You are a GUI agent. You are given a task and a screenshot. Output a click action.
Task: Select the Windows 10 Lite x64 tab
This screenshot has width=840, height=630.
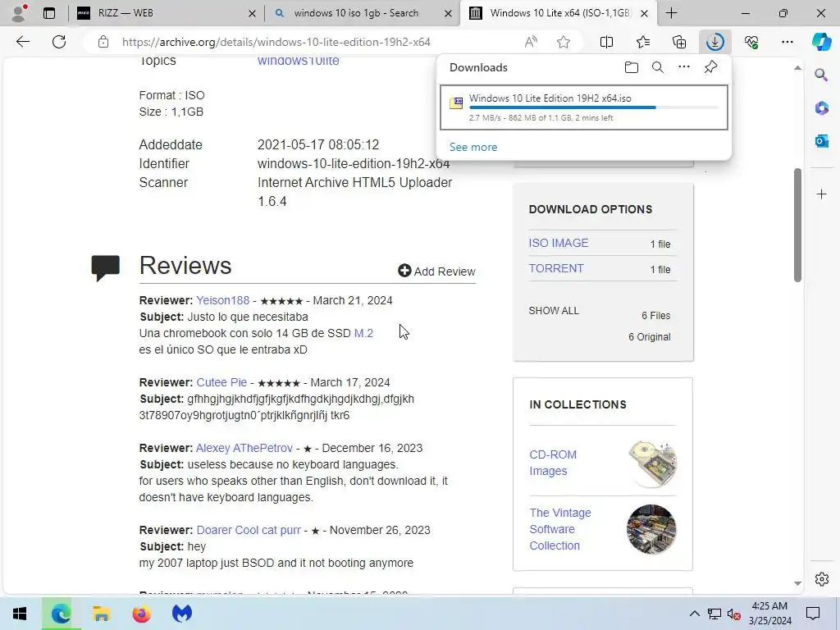point(559,13)
